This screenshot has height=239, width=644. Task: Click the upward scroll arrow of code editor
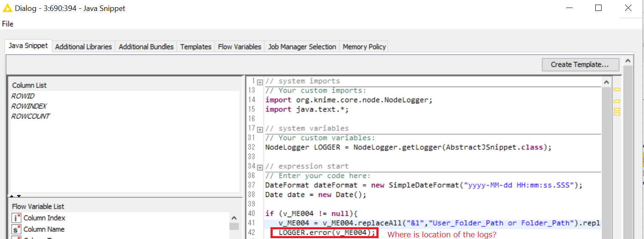point(606,82)
